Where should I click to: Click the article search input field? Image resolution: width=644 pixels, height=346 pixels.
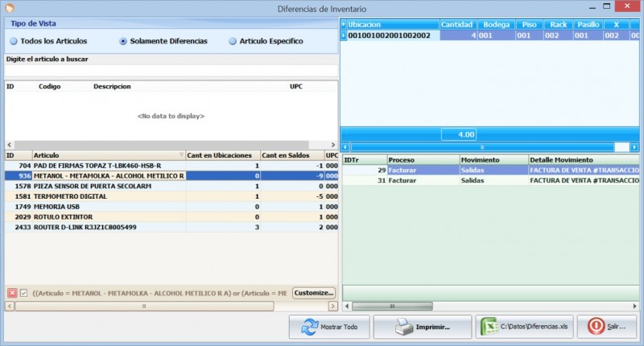171,71
